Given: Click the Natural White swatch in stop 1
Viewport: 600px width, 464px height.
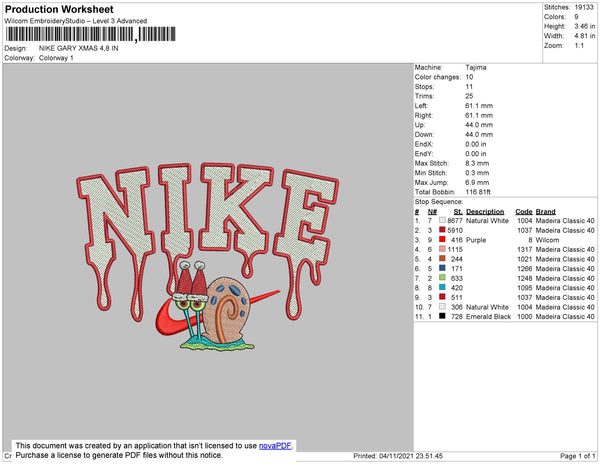Looking at the screenshot, I should point(442,220).
